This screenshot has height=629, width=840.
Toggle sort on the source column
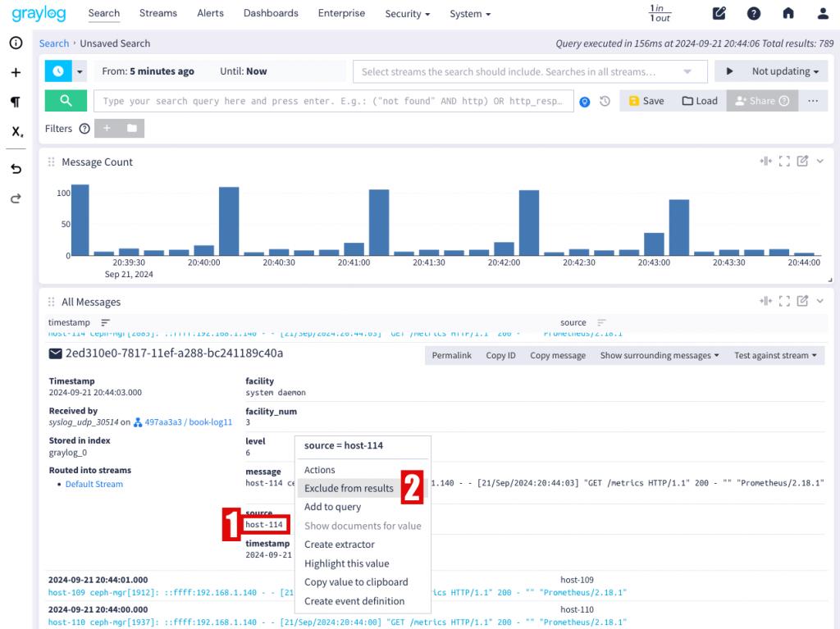[x=601, y=322]
